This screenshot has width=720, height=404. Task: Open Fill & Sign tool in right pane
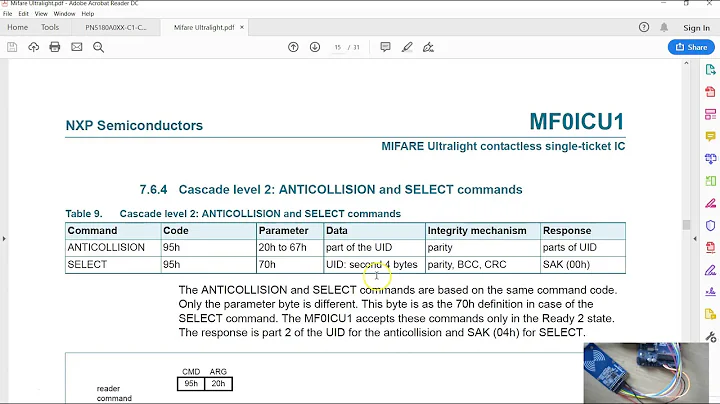coord(710,270)
